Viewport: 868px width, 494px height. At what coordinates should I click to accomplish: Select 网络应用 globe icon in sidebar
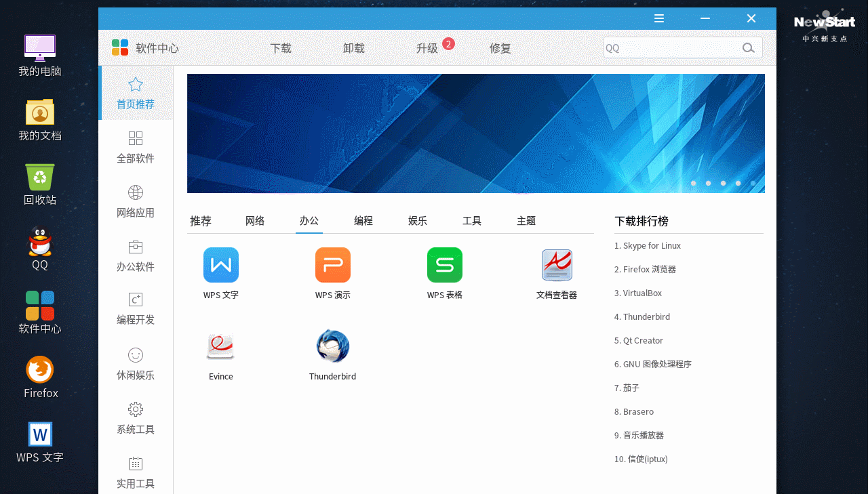pyautogui.click(x=136, y=192)
